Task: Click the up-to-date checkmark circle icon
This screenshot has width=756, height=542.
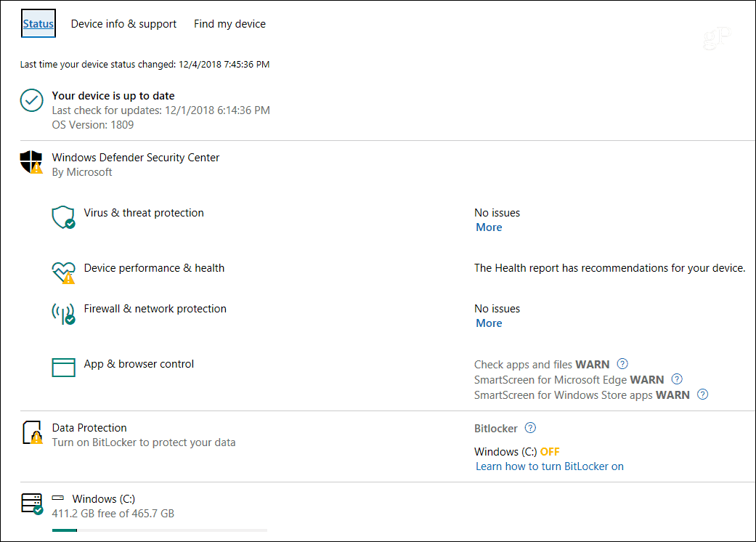Action: point(32,100)
